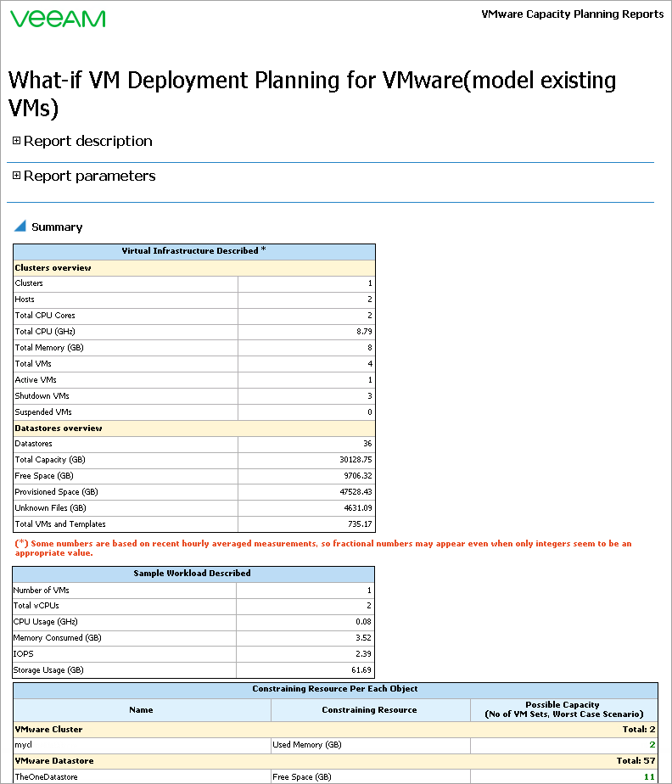This screenshot has height=784, width=672.
Task: Click the Provisioned Space value 47528.43
Action: click(x=356, y=491)
